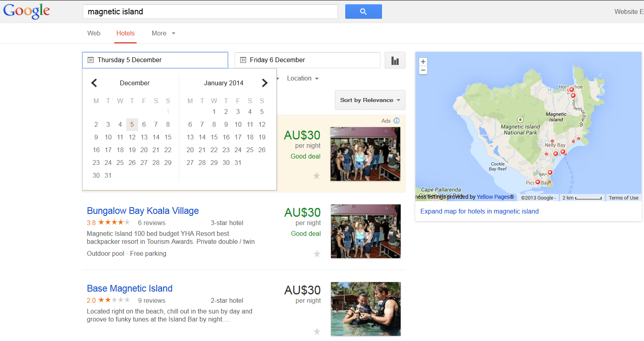Screen dimensions: 644x341
Task: Open the price chart bar graph icon
Action: click(395, 61)
